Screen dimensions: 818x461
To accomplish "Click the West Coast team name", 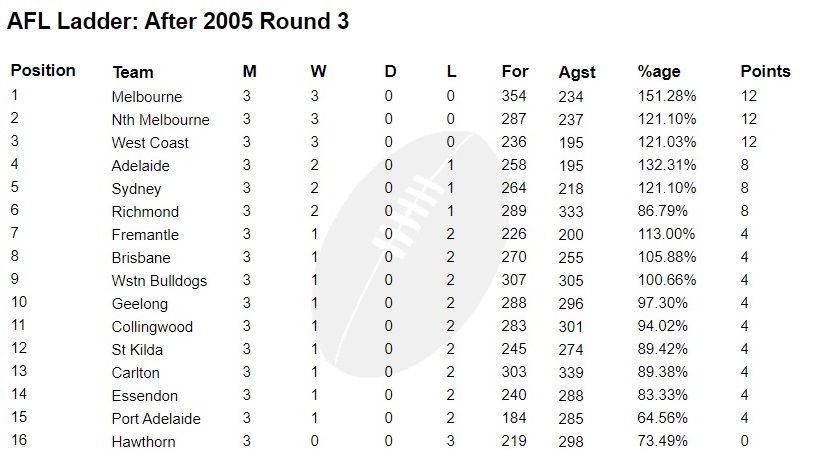I will (x=150, y=143).
